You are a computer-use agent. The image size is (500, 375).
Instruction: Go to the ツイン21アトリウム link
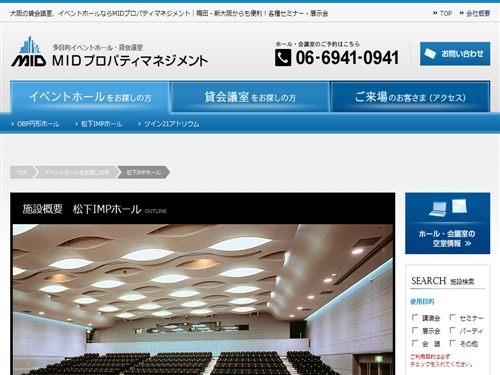coord(172,124)
